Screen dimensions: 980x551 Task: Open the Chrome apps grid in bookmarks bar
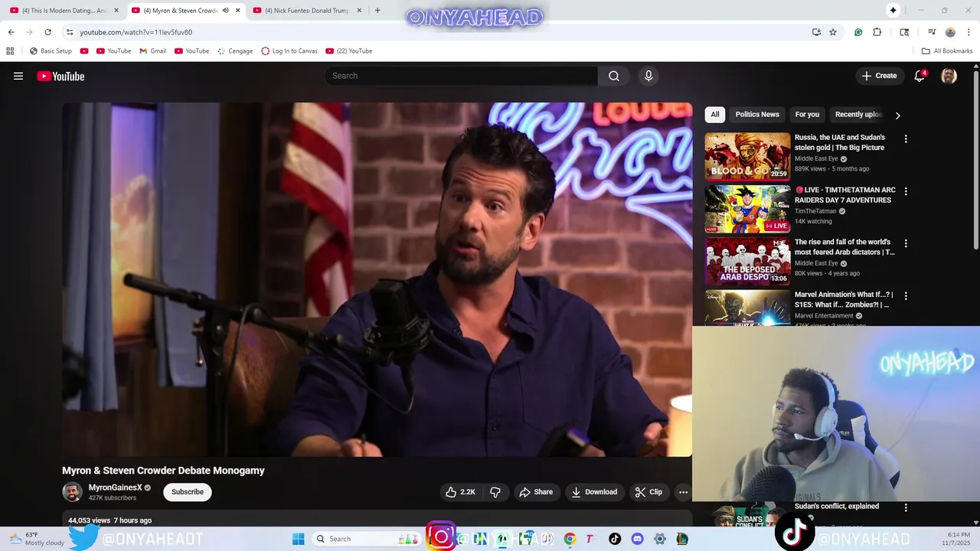[10, 51]
